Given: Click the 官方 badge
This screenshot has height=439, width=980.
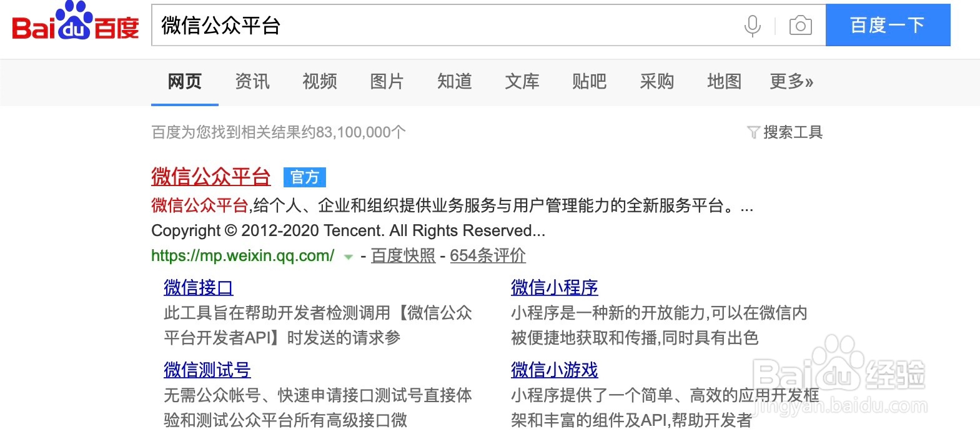Looking at the screenshot, I should [x=305, y=177].
